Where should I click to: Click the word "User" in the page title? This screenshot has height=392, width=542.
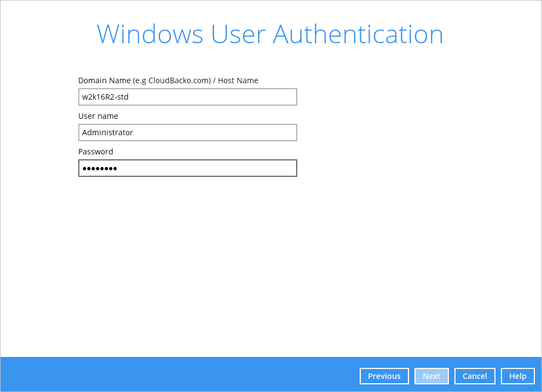(x=238, y=34)
